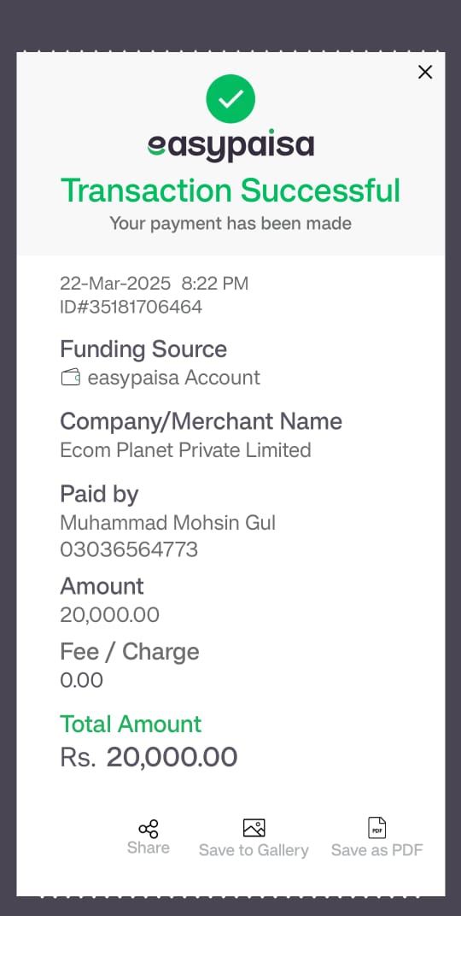This screenshot has width=461, height=980.
Task: Click the green success checkmark icon
Action: [x=230, y=98]
